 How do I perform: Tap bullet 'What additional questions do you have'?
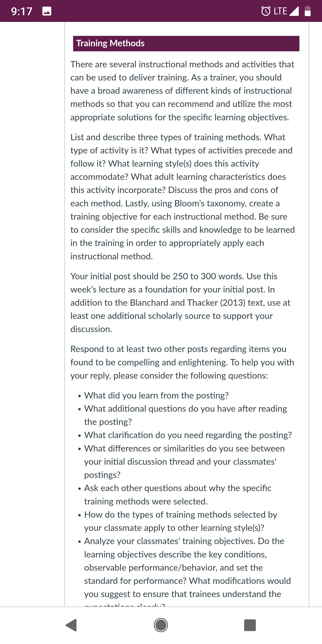click(186, 415)
